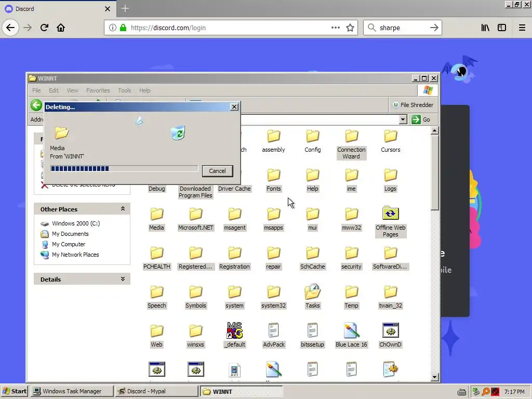Select the _default MS-DOS shortcut
This screenshot has width=532, height=399.
234,335
